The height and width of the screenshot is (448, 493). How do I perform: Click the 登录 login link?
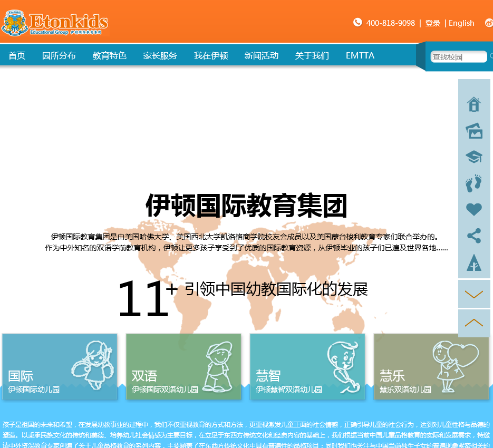pyautogui.click(x=433, y=23)
